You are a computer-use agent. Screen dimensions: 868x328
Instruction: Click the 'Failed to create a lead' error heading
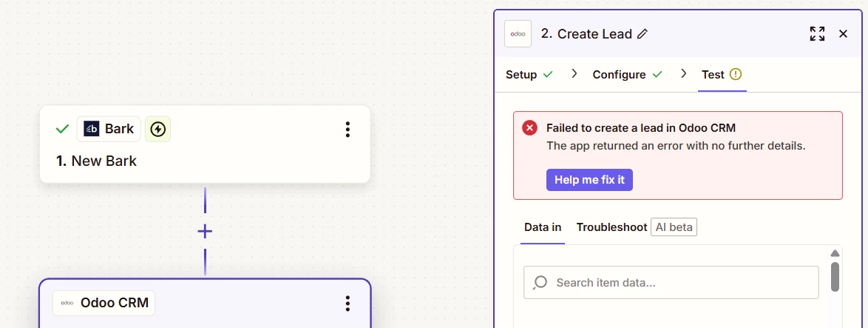[641, 128]
